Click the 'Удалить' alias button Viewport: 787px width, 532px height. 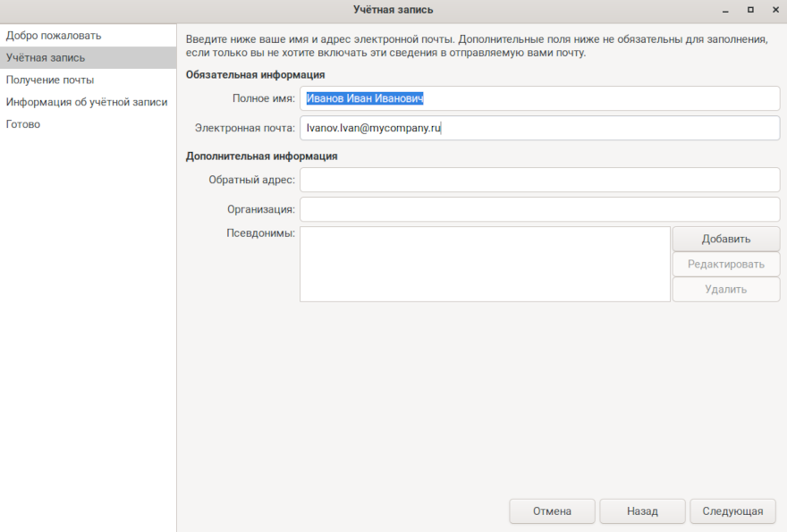(725, 290)
